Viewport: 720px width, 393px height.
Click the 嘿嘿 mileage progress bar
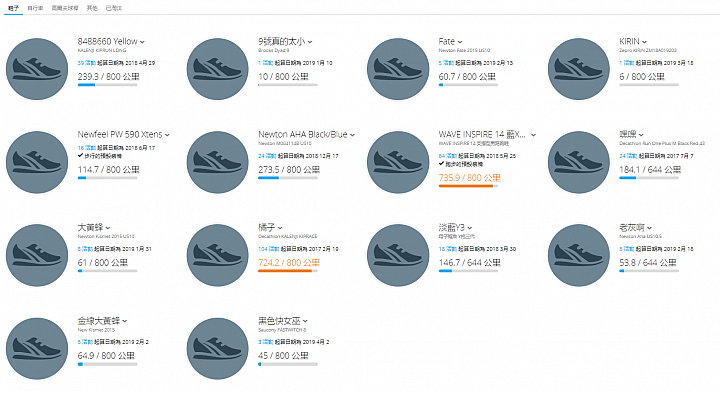pyautogui.click(x=649, y=178)
